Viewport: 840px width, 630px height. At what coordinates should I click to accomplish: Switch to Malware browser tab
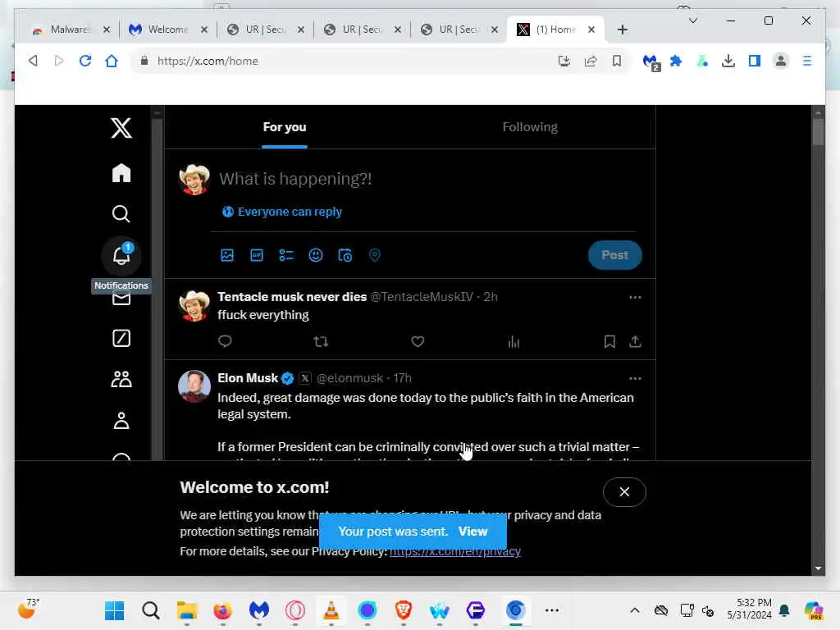[x=69, y=30]
